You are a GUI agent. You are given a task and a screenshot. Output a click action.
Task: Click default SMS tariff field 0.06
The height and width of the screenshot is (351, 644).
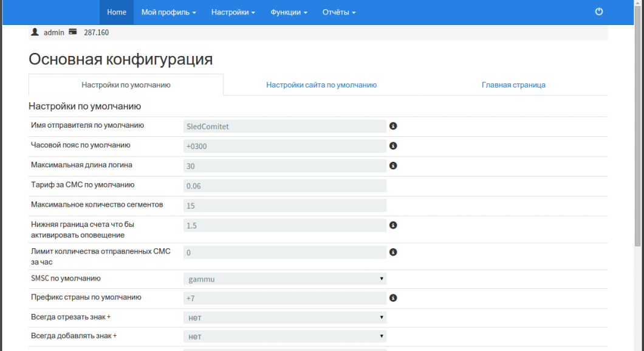click(284, 186)
